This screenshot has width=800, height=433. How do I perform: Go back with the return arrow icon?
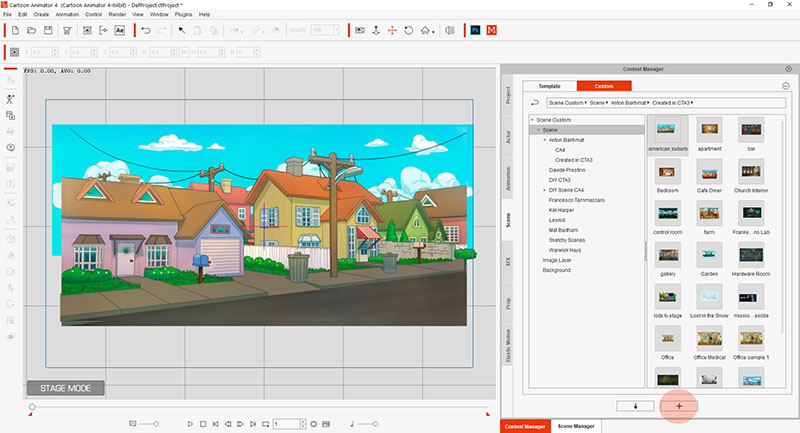(x=535, y=103)
